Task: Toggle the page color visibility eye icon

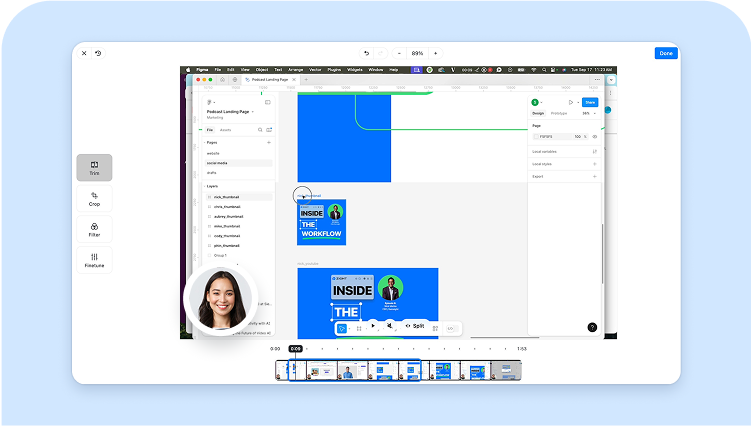Action: click(x=594, y=137)
